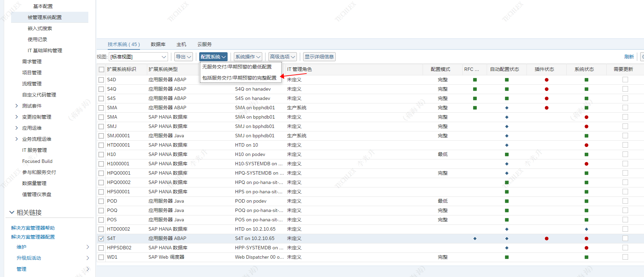Select 被管理系统配置 in the sidebar

[x=50, y=17]
